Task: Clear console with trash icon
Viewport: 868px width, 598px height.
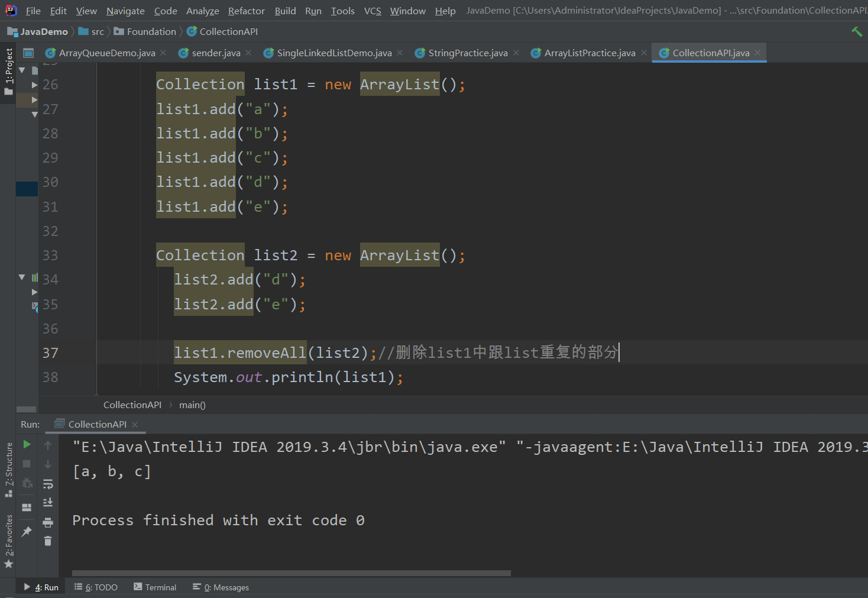Action: pos(48,541)
